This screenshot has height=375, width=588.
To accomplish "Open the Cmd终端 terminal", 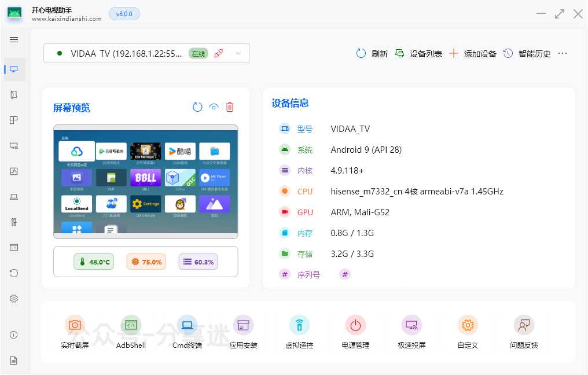I will coord(186,325).
